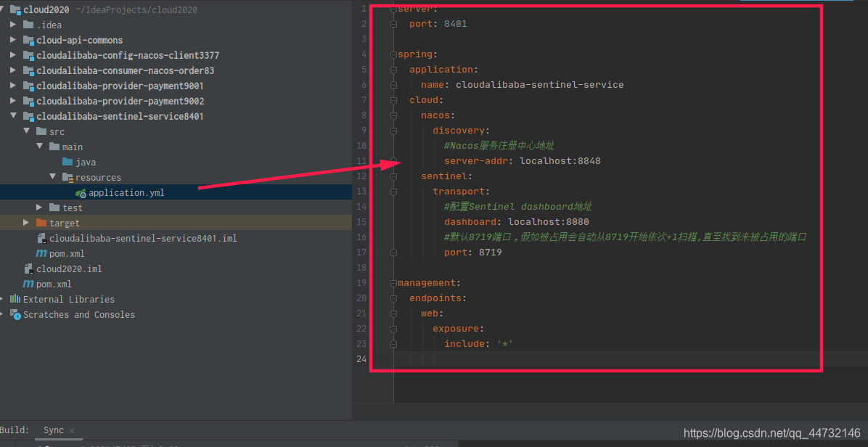Click the cloud2020.iml file icon

click(29, 269)
